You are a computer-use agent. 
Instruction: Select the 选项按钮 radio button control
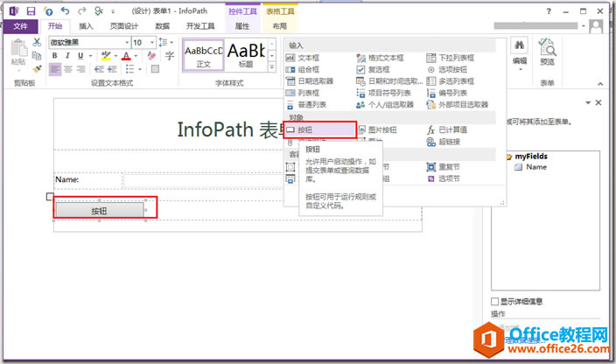coord(447,69)
